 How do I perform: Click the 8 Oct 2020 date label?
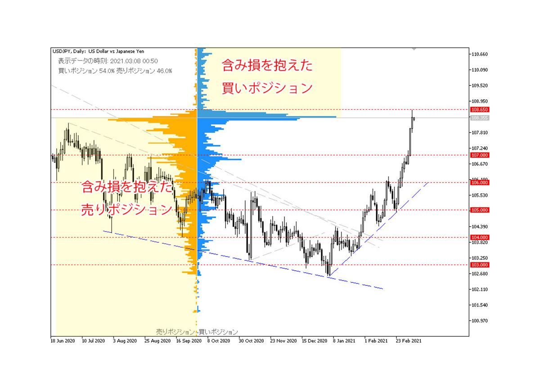pos(218,341)
